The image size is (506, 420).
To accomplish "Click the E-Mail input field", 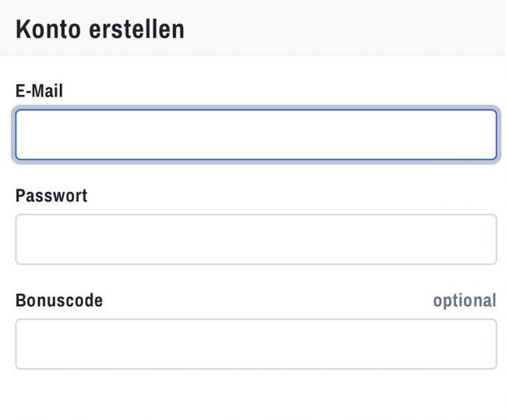I will [x=255, y=135].
